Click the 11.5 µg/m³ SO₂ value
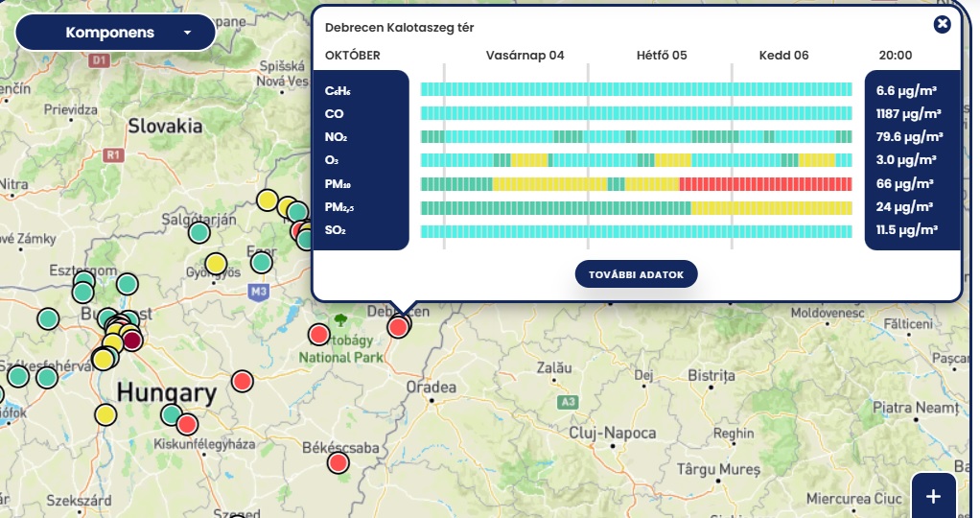 click(907, 230)
